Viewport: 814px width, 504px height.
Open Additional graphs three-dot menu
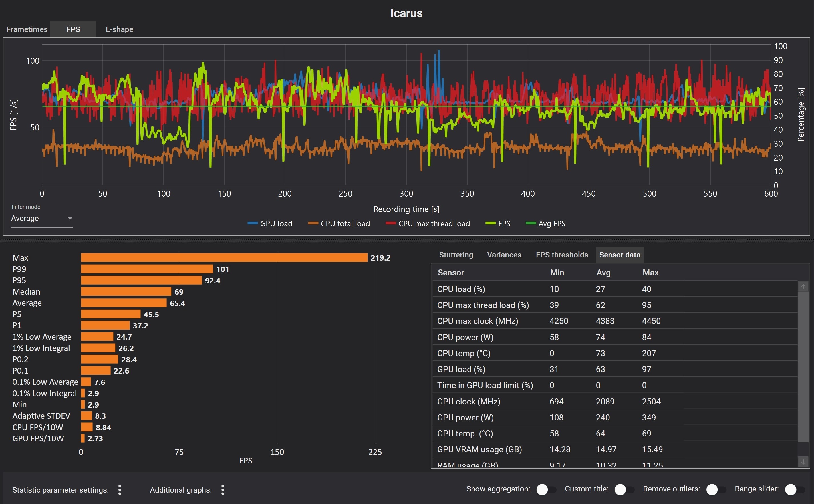coord(223,490)
